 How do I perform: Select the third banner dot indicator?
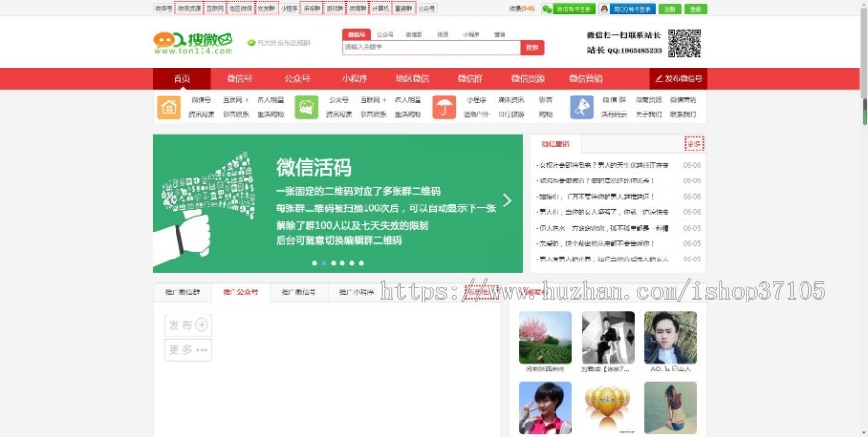[x=334, y=263]
